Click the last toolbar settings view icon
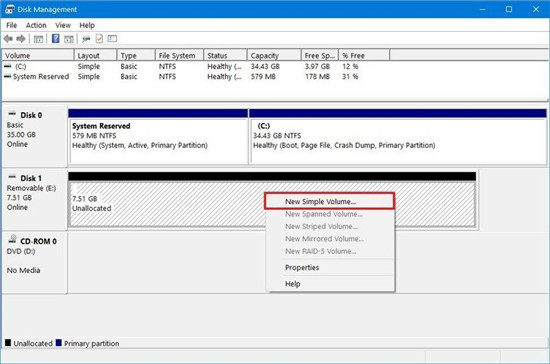Image resolution: width=550 pixels, height=364 pixels. (x=112, y=39)
